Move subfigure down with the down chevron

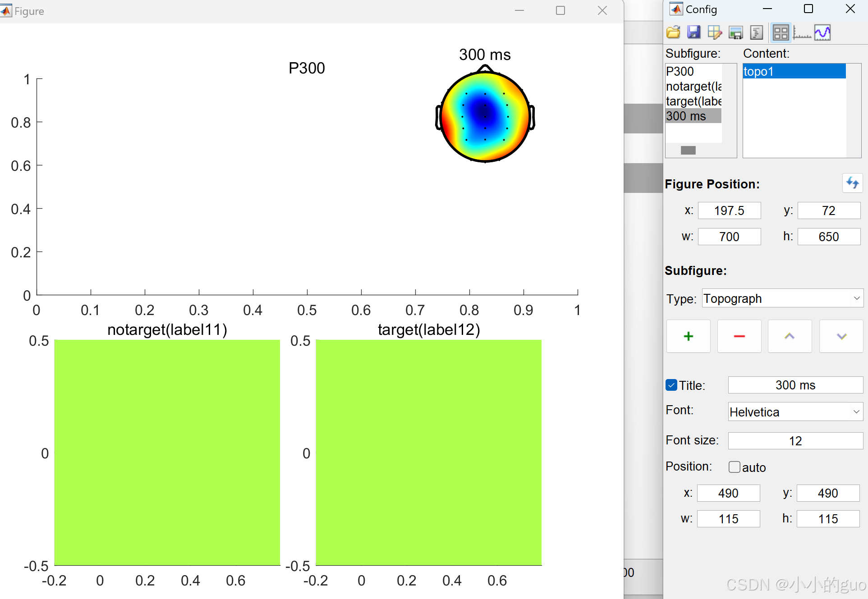tap(841, 336)
